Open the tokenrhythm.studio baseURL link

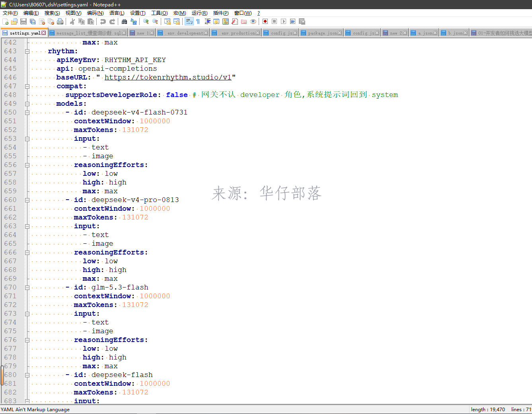[x=168, y=78]
